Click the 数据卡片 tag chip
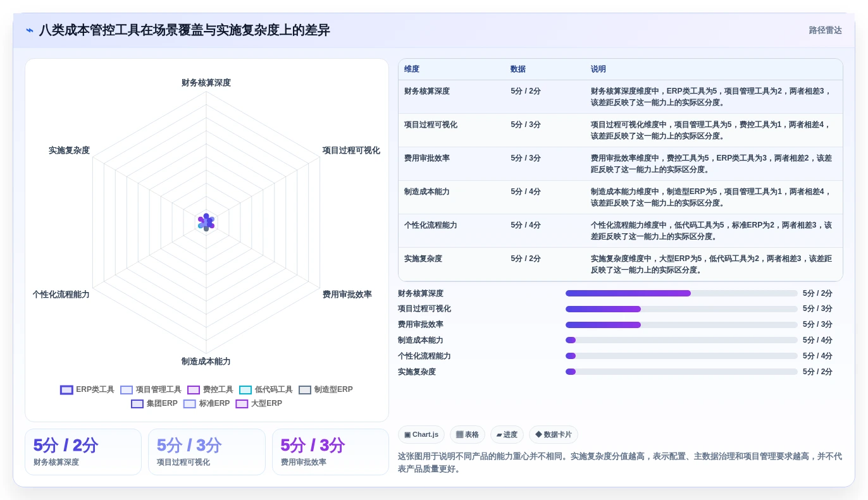This screenshot has width=868, height=500. click(554, 435)
